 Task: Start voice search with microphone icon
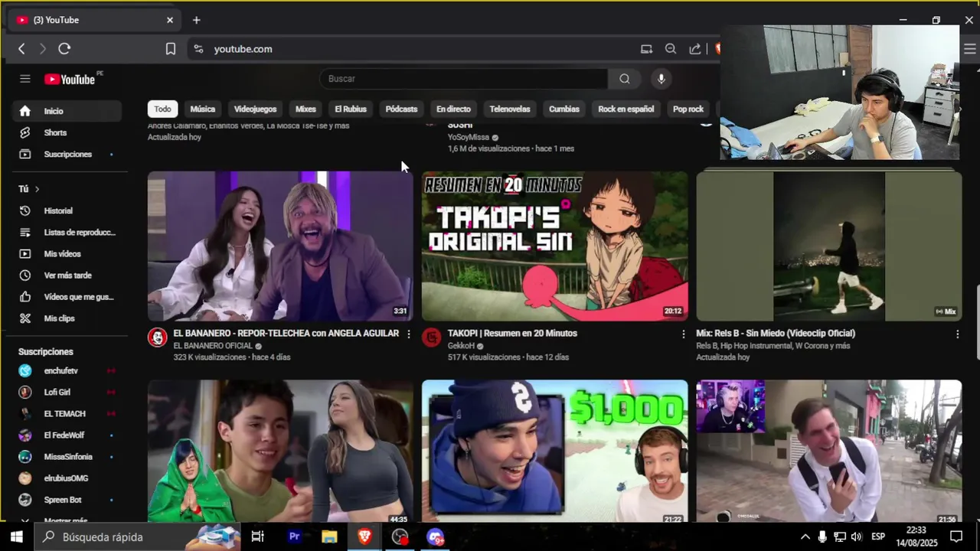(x=661, y=79)
